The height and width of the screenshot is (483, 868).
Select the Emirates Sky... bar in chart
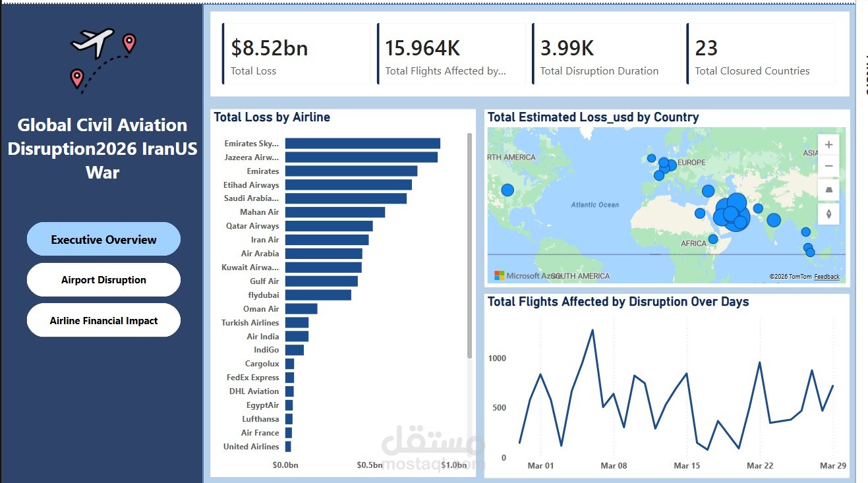point(362,143)
